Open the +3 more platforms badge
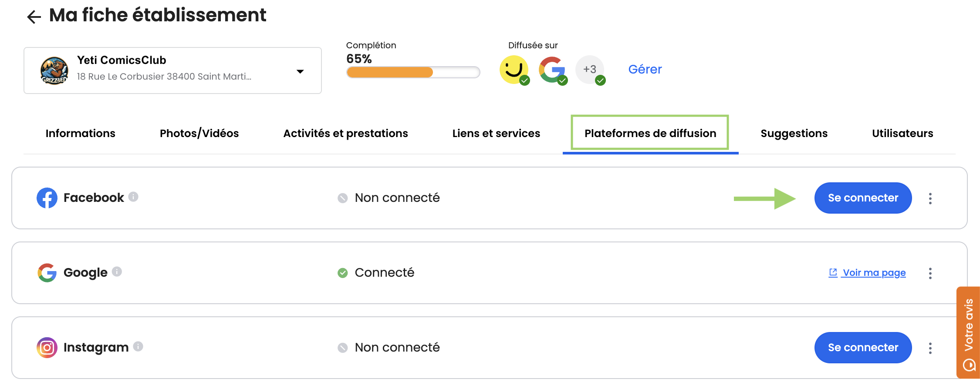 [x=590, y=69]
